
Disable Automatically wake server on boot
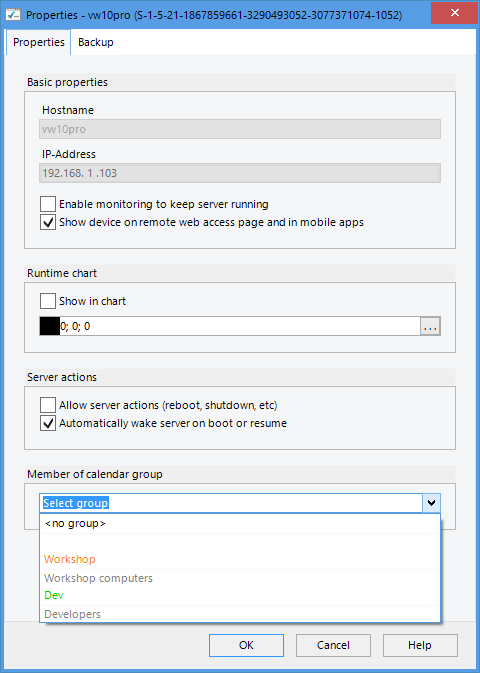(48, 423)
